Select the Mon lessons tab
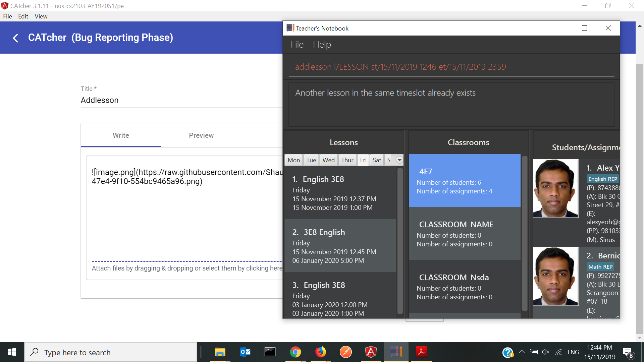 [294, 160]
